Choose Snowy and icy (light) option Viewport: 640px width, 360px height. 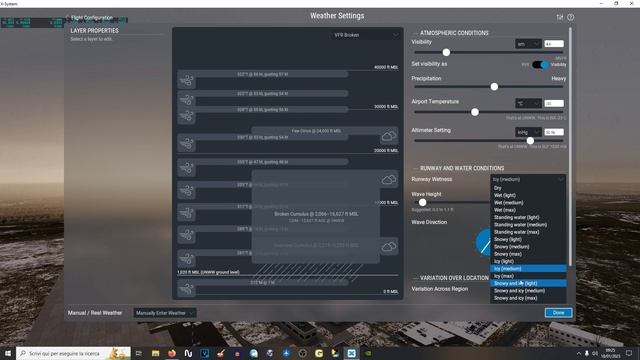click(528, 283)
